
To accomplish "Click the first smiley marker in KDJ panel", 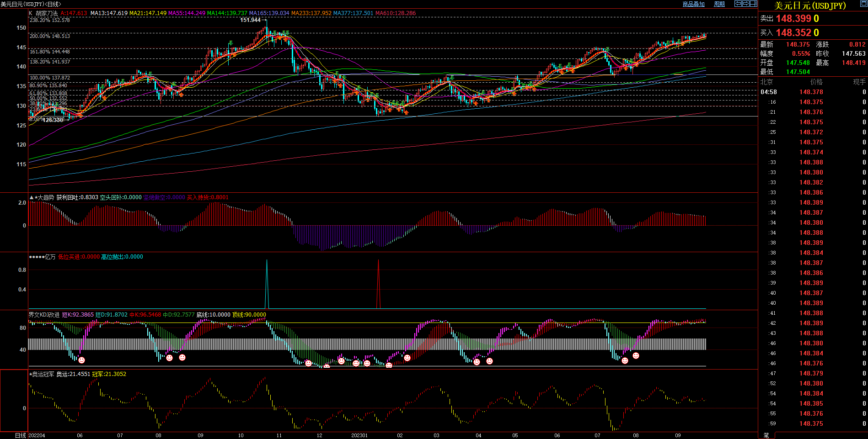I will coord(81,360).
